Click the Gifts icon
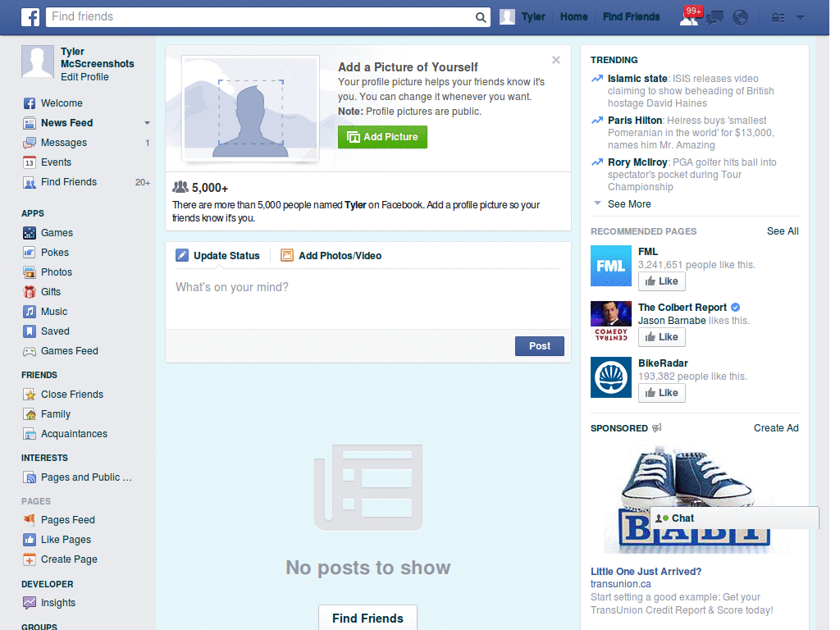Screen dimensions: 840x630 coord(30,292)
